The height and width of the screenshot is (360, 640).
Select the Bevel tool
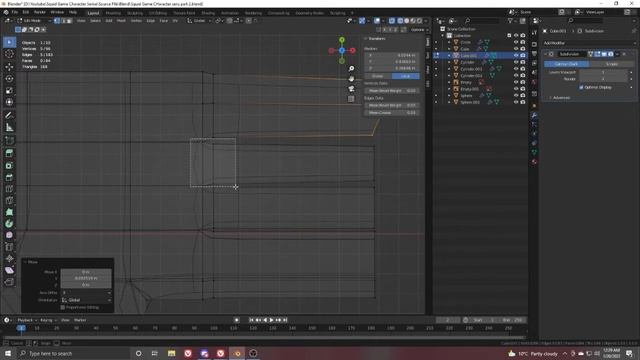tap(9, 177)
